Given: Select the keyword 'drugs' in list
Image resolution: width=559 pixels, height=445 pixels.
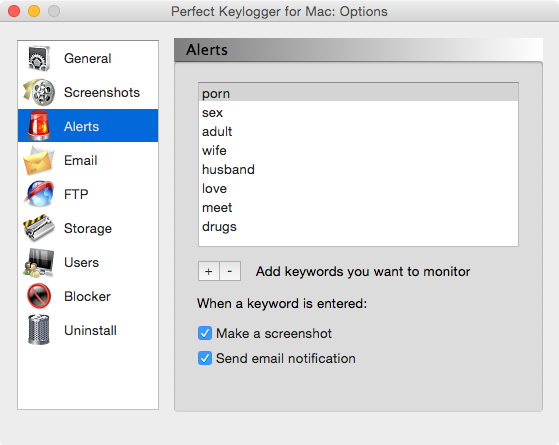Looking at the screenshot, I should 358,226.
